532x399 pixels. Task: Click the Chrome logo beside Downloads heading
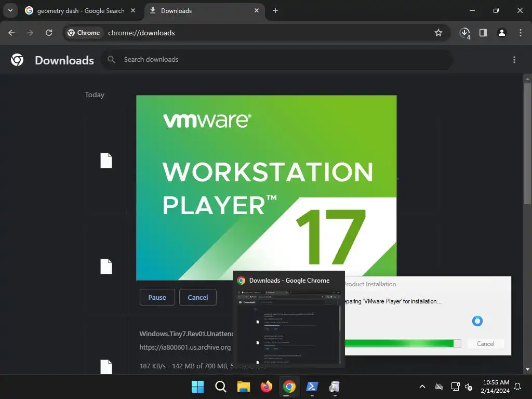click(17, 60)
